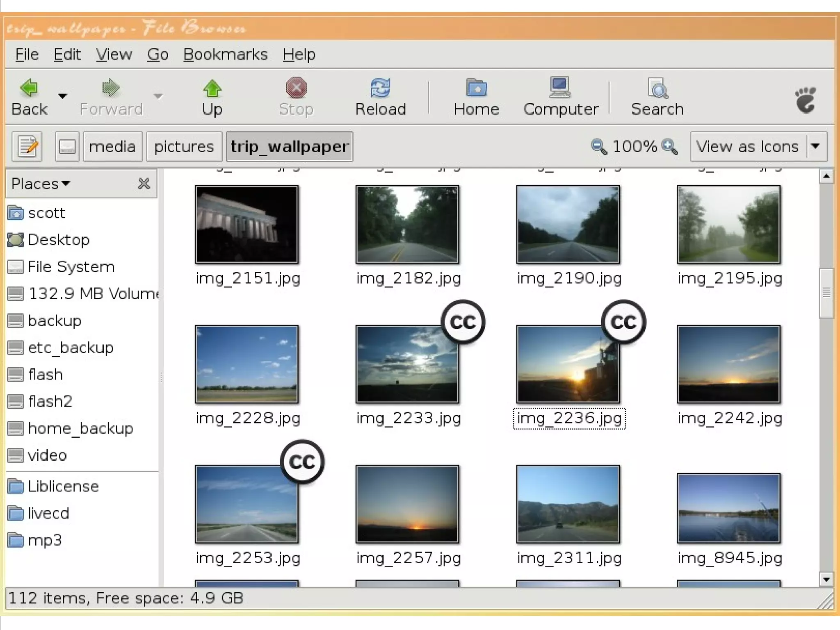
Task: Click the file system root path button
Action: [x=67, y=147]
